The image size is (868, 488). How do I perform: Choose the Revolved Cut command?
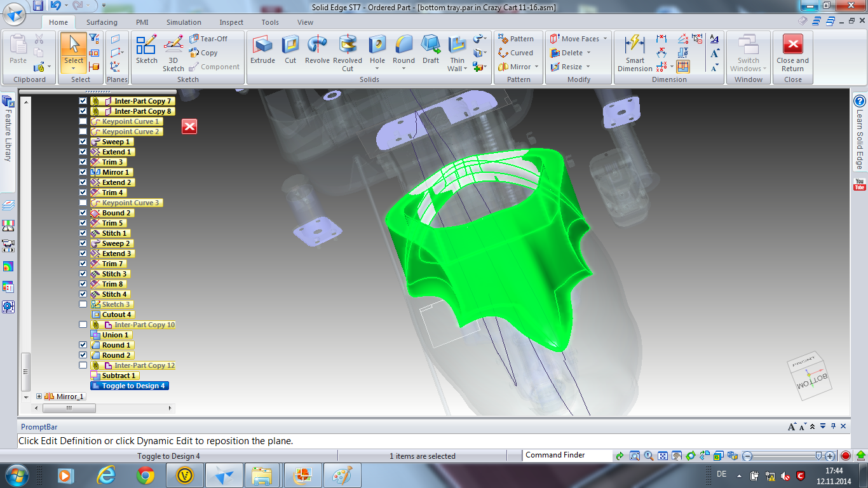tap(348, 53)
